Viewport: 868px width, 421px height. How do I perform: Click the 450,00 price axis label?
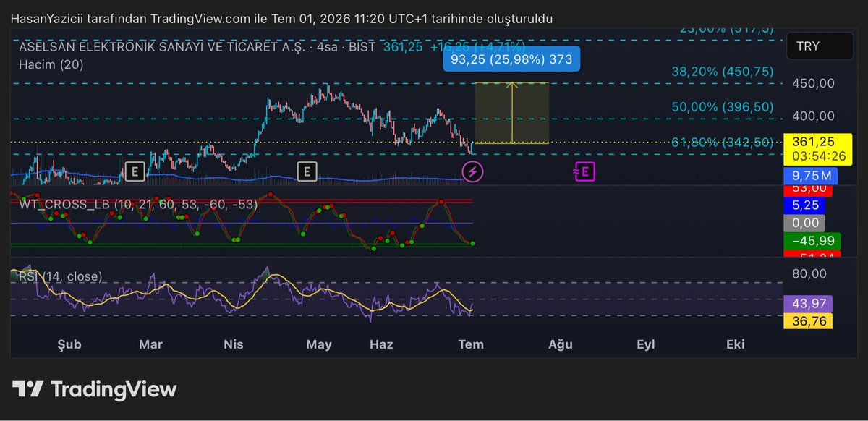coord(814,83)
